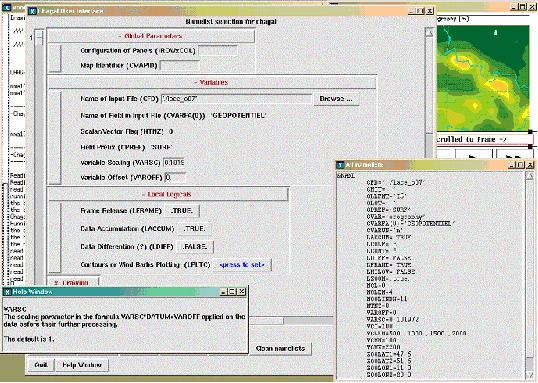
Task: Click the &NADL line in All namelists
Action: 346,176
